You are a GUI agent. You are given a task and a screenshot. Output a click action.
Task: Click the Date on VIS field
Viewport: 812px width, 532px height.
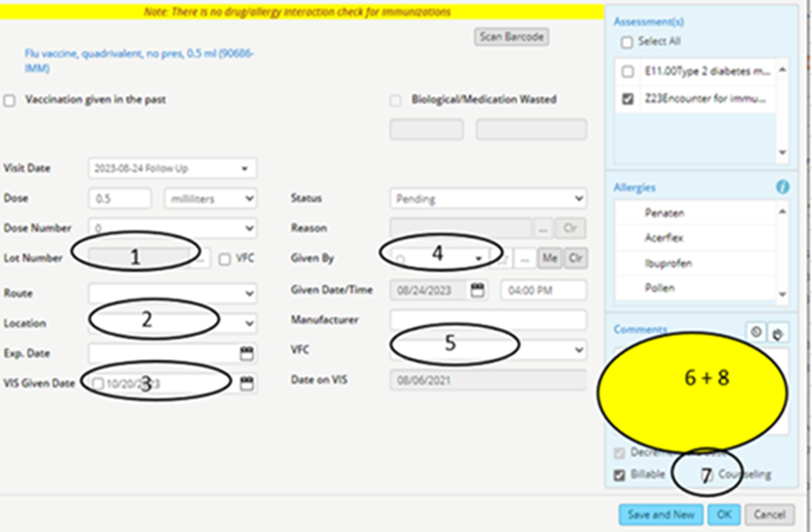point(488,380)
